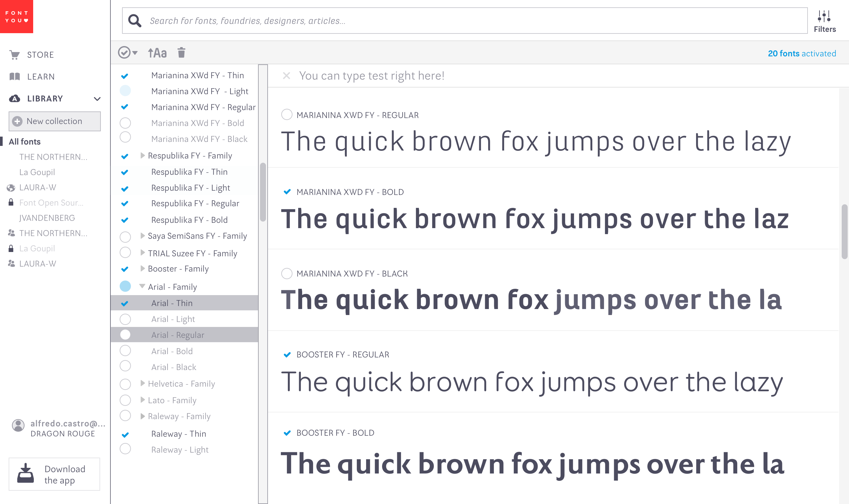Click the search magnifier icon
Viewport: 849px width, 504px height.
point(135,21)
